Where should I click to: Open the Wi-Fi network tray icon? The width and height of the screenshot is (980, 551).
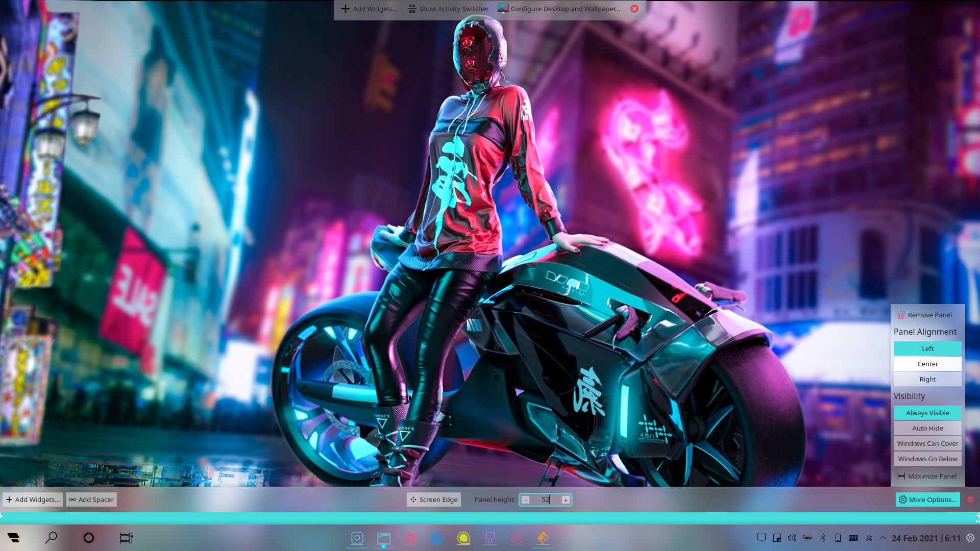pos(869,538)
